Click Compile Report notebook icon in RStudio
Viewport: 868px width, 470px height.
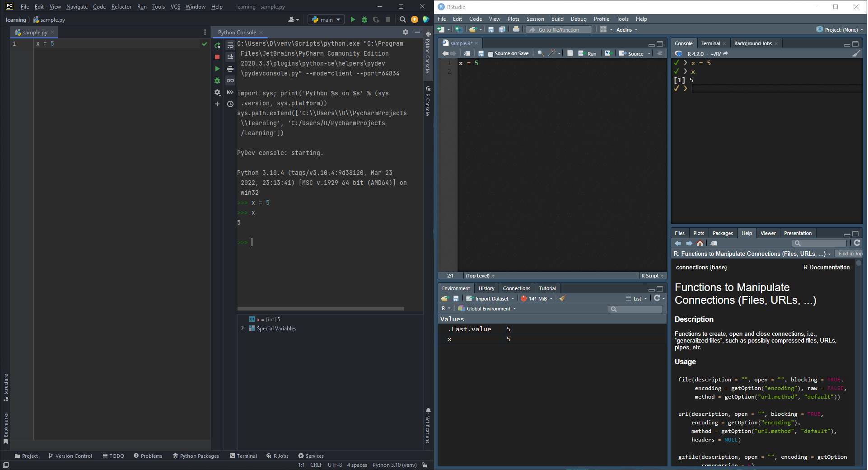(570, 53)
